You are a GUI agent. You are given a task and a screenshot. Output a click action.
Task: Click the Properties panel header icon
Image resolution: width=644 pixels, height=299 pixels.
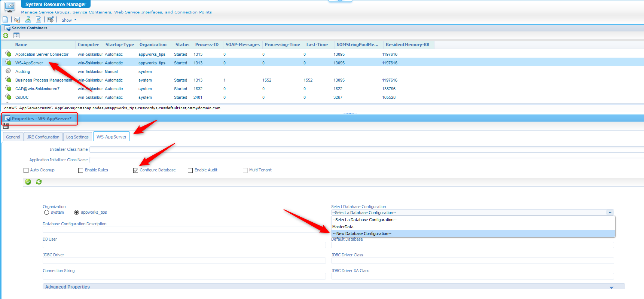[7, 118]
